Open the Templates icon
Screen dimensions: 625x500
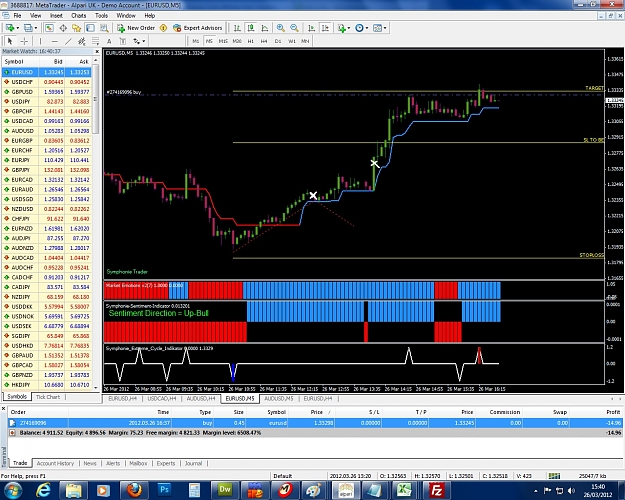377,28
